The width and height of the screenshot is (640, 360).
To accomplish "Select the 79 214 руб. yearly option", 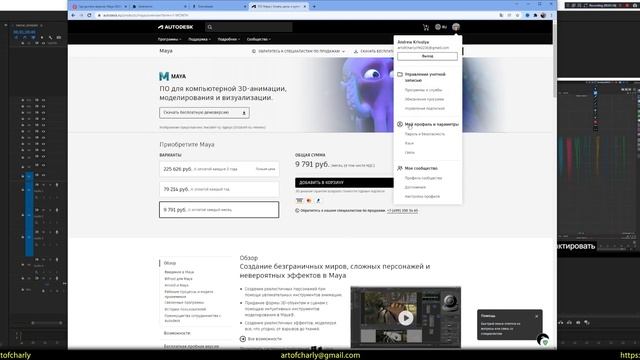I will pyautogui.click(x=219, y=189).
